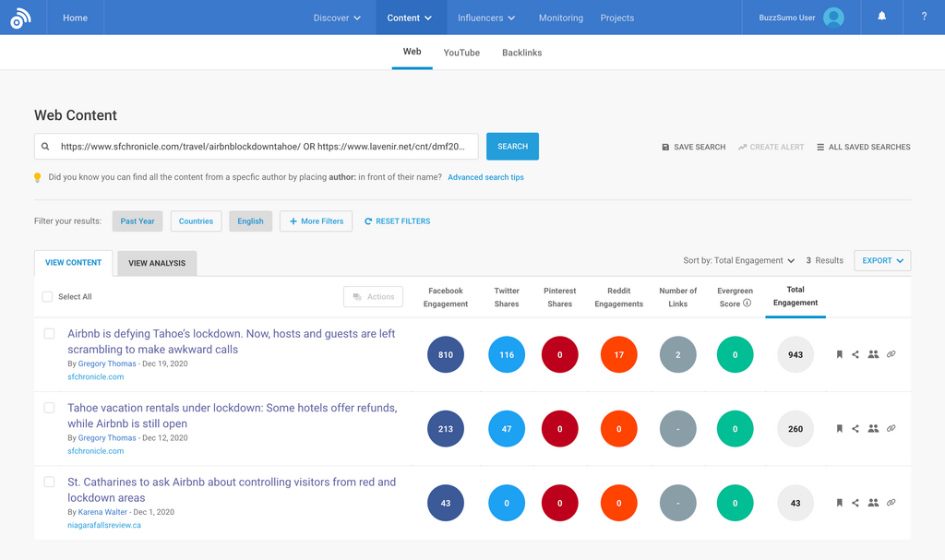
Task: Click the Evergreen Score info icon
Action: click(x=748, y=304)
